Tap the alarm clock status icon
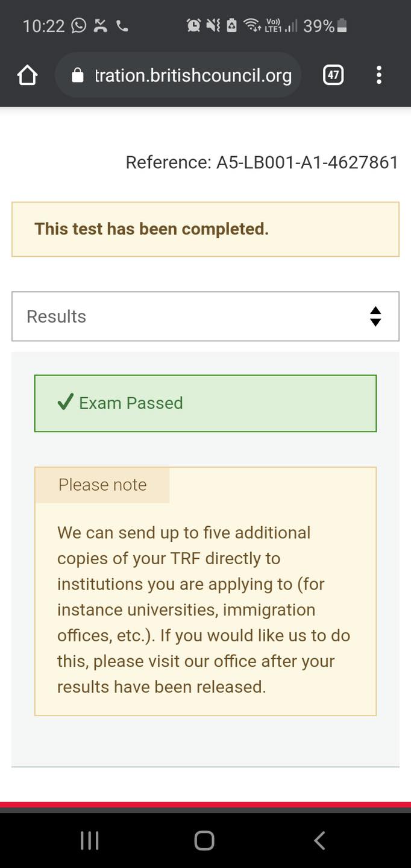The height and width of the screenshot is (868, 411). coord(193,25)
